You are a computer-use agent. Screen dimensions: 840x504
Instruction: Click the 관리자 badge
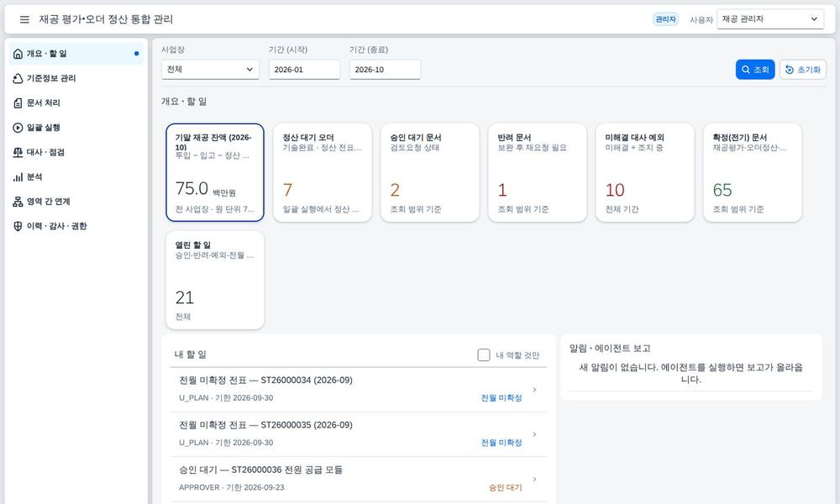tap(665, 19)
